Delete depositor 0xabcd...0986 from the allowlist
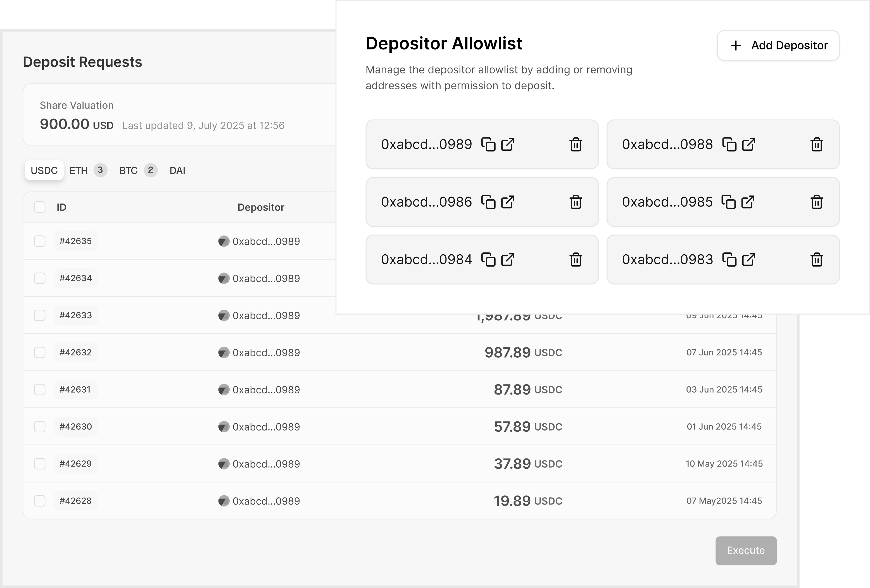 [x=575, y=202]
